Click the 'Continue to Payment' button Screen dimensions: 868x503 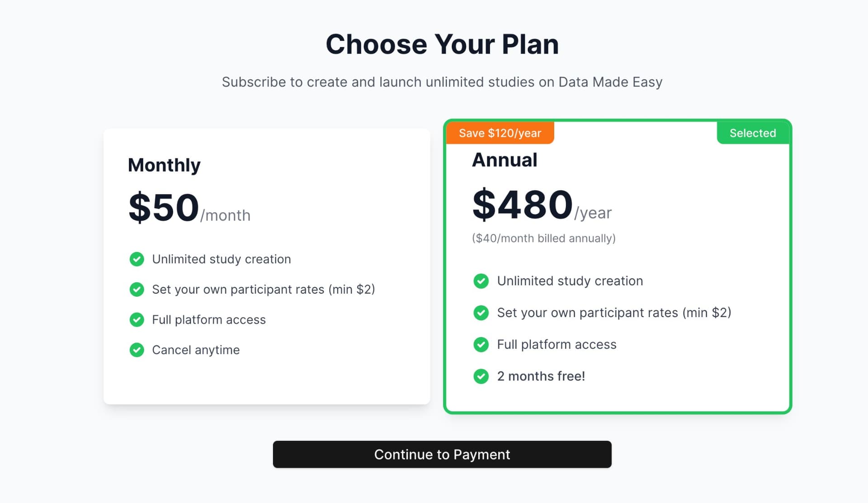pos(442,454)
